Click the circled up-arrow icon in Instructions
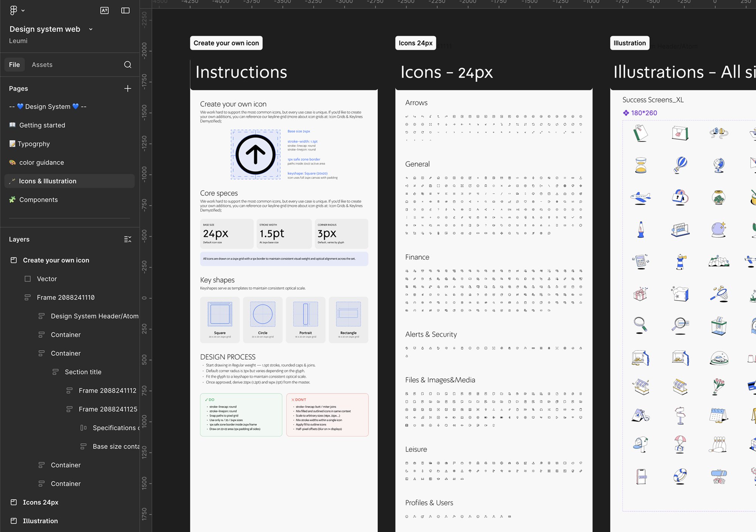The image size is (756, 532). click(256, 154)
